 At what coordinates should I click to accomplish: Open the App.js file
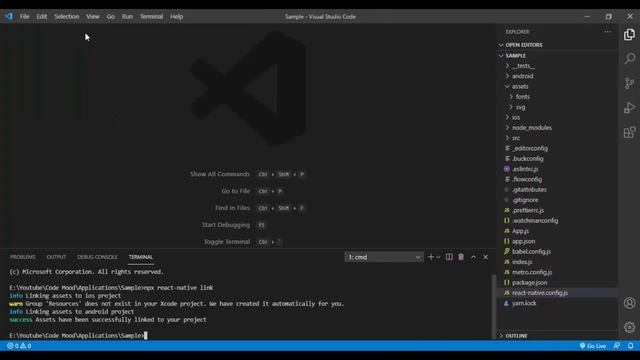(x=558, y=231)
